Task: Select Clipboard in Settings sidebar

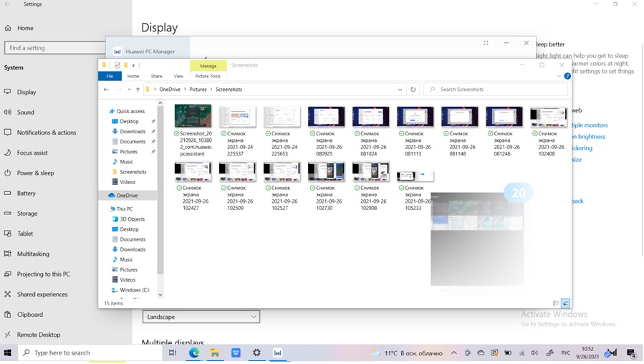Action: (x=30, y=315)
